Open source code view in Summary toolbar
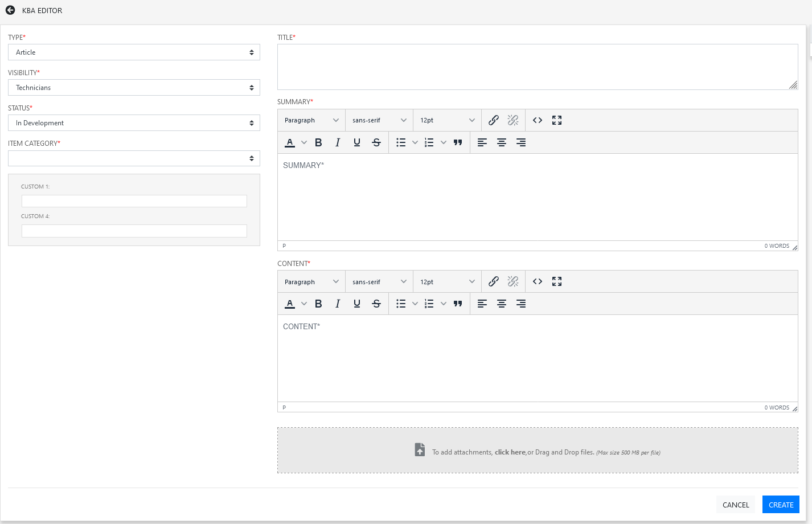This screenshot has height=524, width=812. click(538, 120)
